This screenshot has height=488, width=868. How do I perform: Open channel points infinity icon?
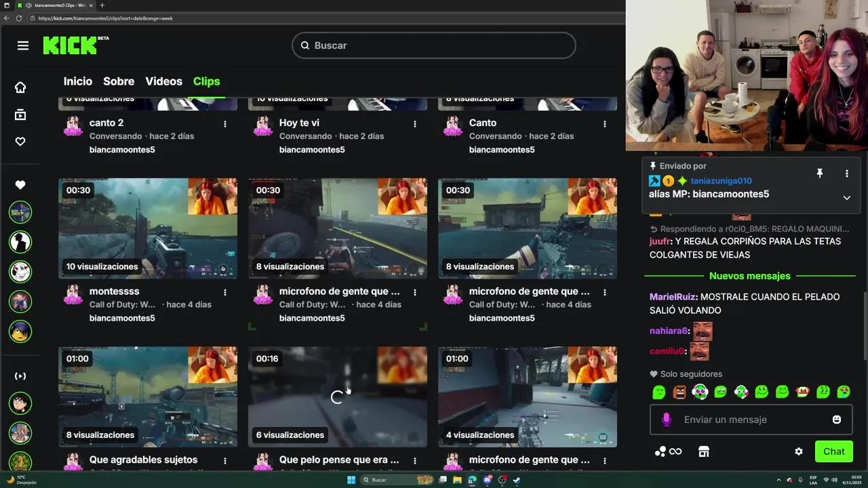click(x=668, y=451)
